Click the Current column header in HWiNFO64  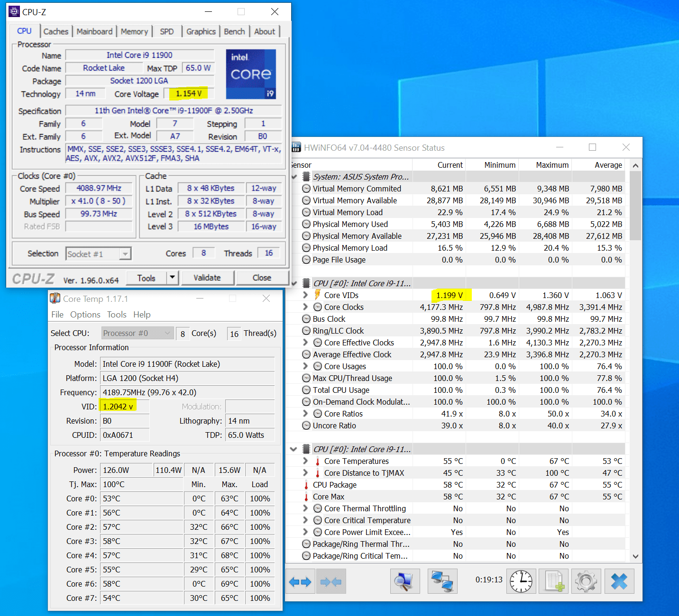click(439, 165)
